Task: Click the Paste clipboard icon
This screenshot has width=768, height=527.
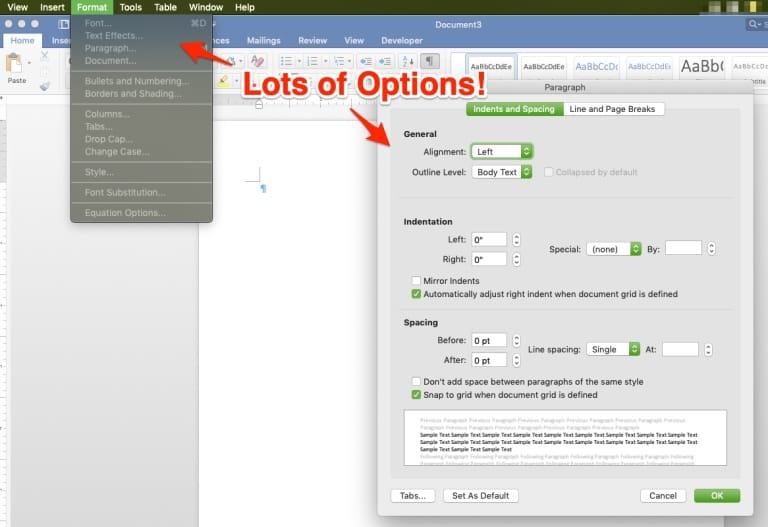Action: tap(14, 63)
